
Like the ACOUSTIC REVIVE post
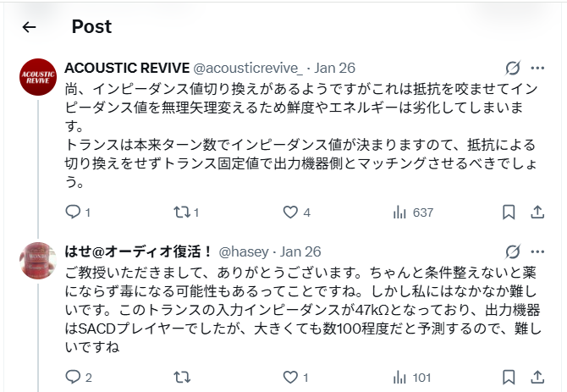[290, 212]
